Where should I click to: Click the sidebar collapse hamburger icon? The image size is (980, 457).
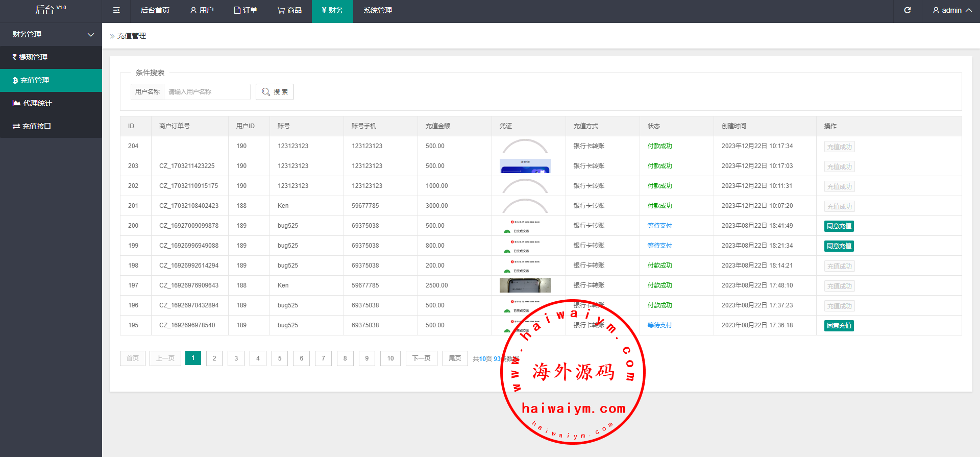(x=116, y=10)
